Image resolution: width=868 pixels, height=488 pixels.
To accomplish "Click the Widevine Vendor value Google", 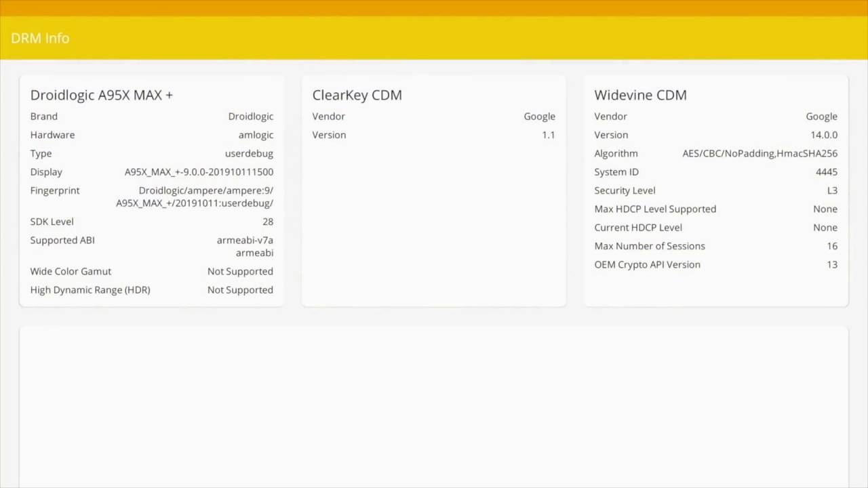I will tap(822, 117).
